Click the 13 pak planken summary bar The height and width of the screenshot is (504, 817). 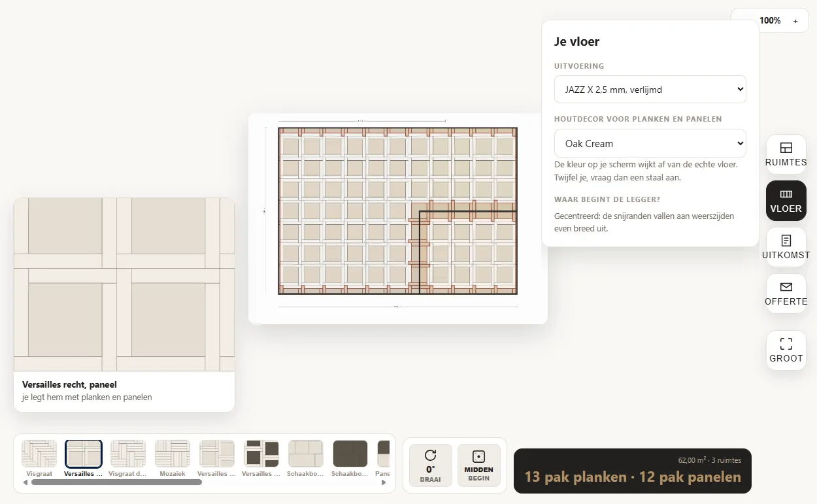[x=633, y=471]
